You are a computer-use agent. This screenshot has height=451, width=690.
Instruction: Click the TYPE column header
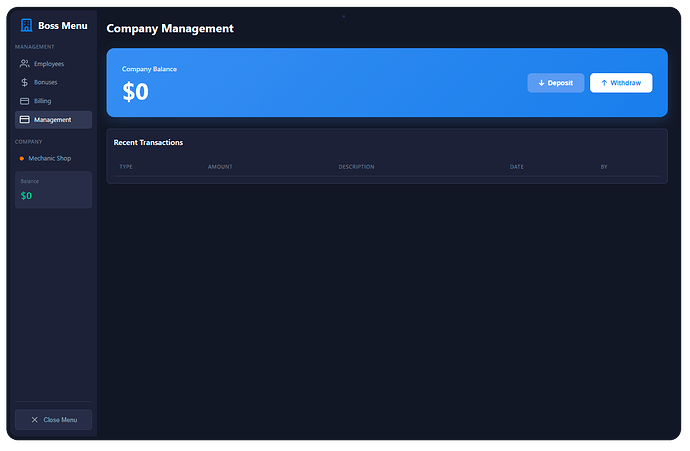(x=126, y=167)
